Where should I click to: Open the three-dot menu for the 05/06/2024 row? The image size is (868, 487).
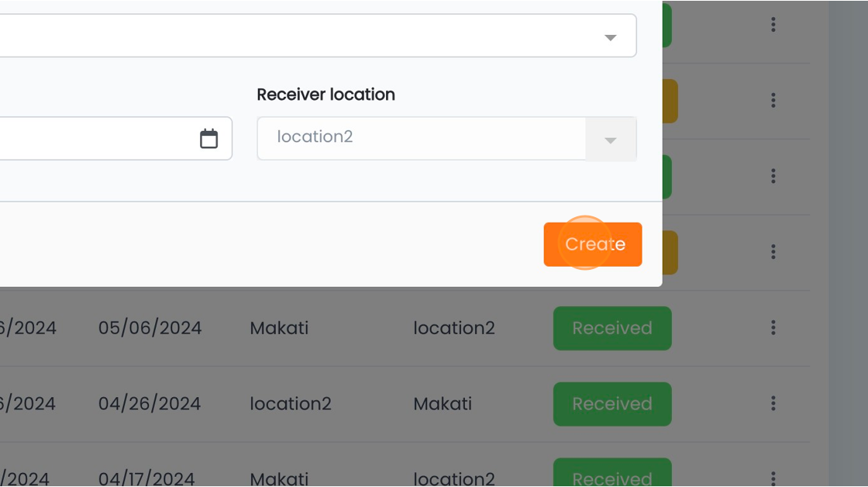pos(773,328)
